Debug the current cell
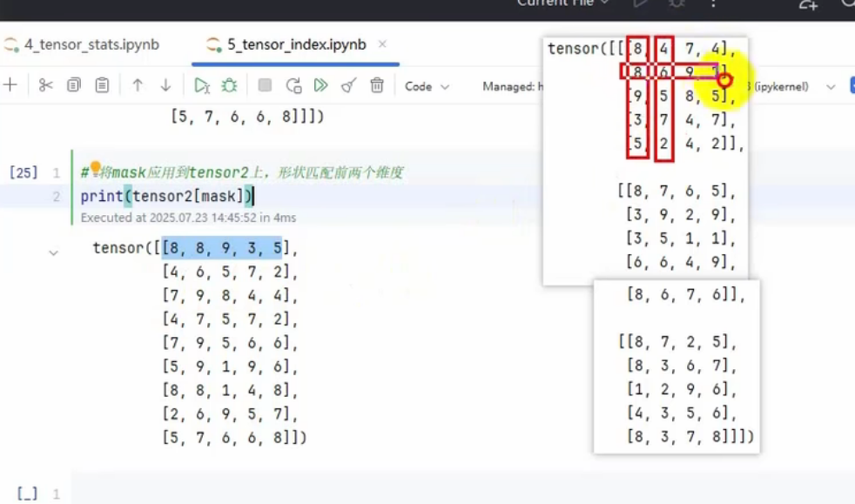Viewport: 855px width, 504px height. pyautogui.click(x=230, y=85)
